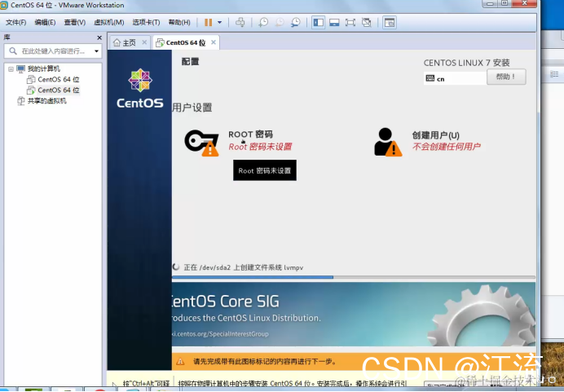The height and width of the screenshot is (392, 564).
Task: Click the installation progress bar
Action: 354,277
